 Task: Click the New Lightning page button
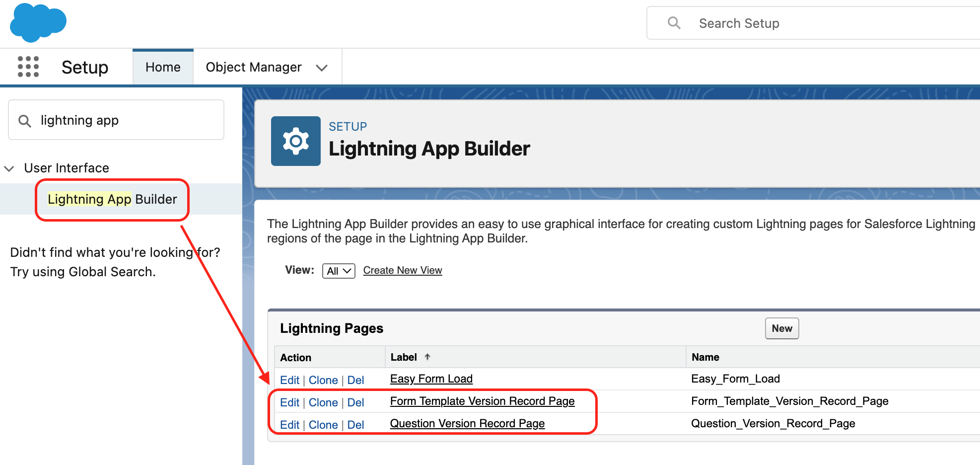(782, 328)
